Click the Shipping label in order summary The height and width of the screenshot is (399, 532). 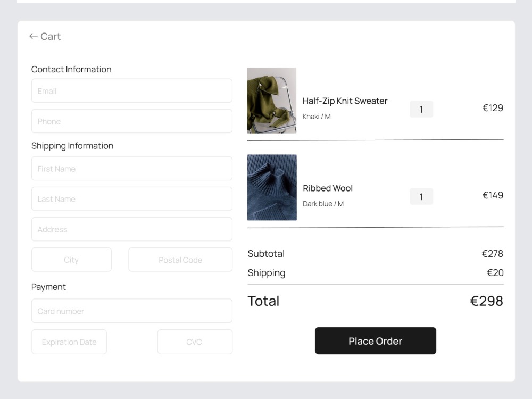tap(267, 273)
